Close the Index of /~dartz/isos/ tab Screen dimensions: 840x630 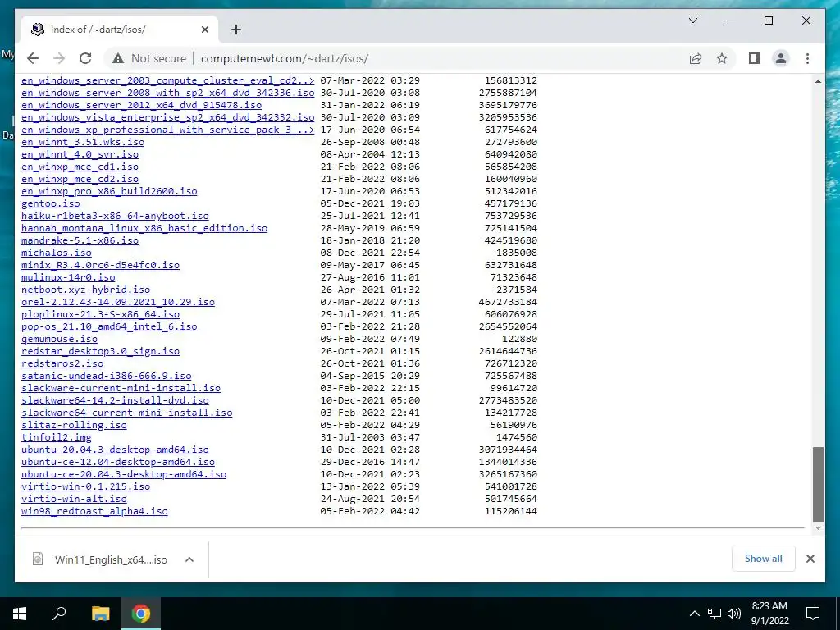pyautogui.click(x=204, y=30)
